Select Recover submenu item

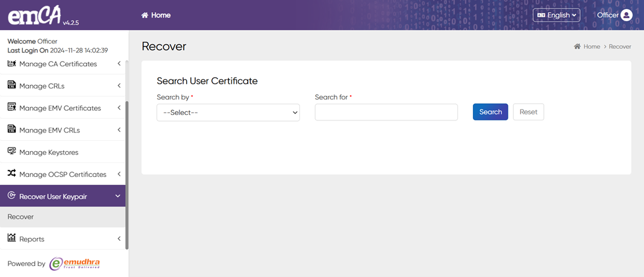pyautogui.click(x=20, y=217)
